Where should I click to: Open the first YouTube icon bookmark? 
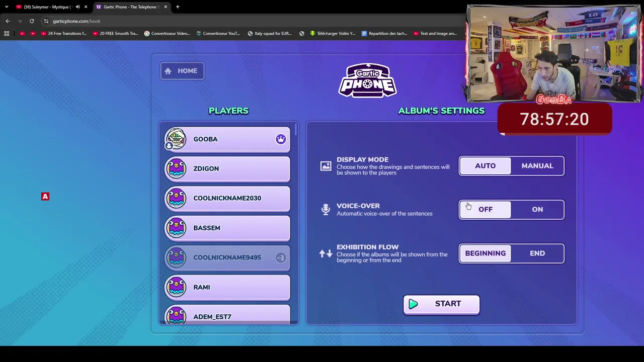tap(22, 34)
